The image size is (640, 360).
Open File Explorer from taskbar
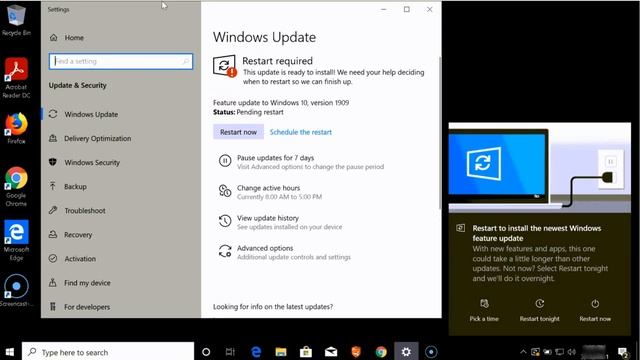(281, 352)
